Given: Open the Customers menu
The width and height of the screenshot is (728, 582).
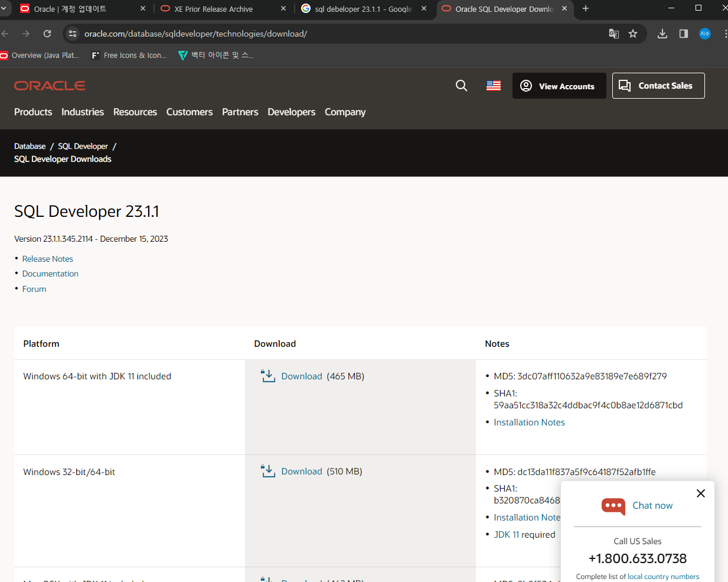Looking at the screenshot, I should pyautogui.click(x=190, y=112).
